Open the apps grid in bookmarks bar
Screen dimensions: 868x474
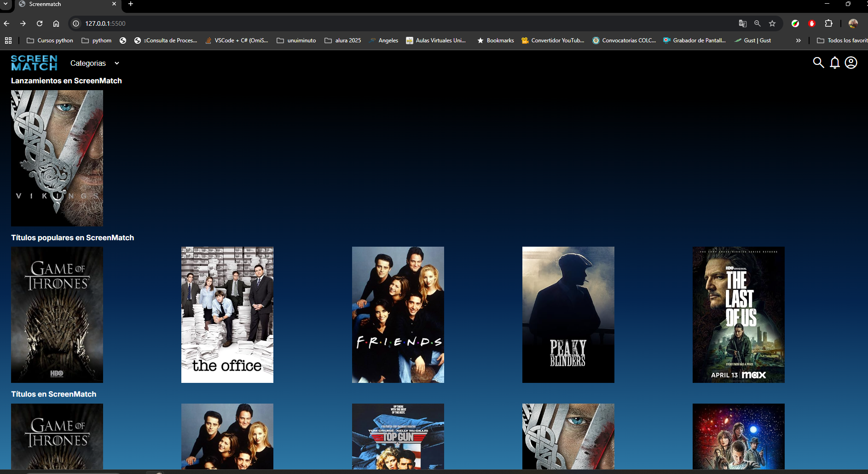pyautogui.click(x=8, y=40)
